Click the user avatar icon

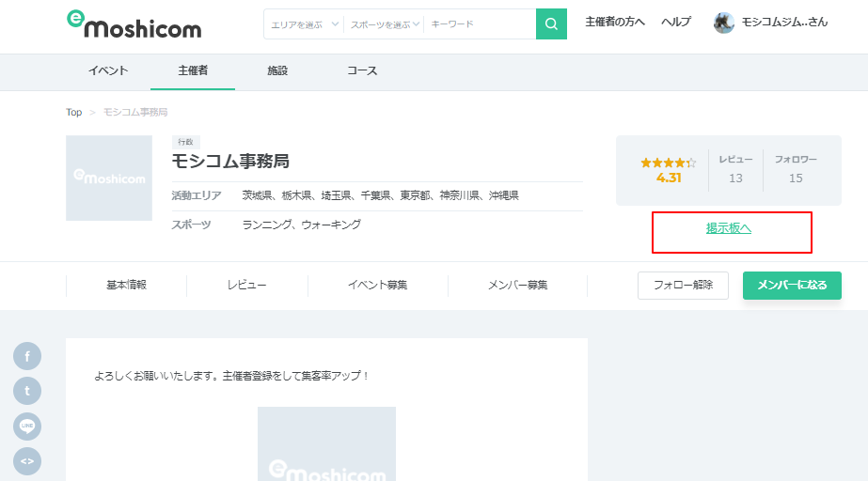723,23
